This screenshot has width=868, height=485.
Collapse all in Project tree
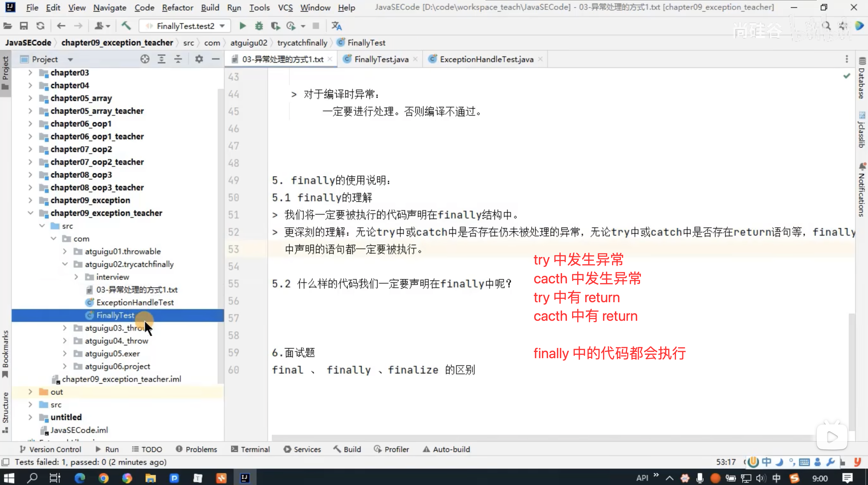tap(178, 59)
